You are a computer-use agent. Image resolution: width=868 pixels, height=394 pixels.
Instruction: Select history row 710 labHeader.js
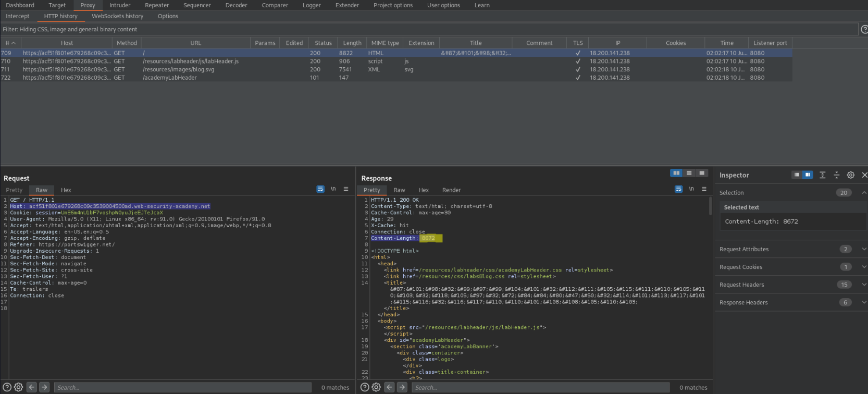click(x=396, y=61)
